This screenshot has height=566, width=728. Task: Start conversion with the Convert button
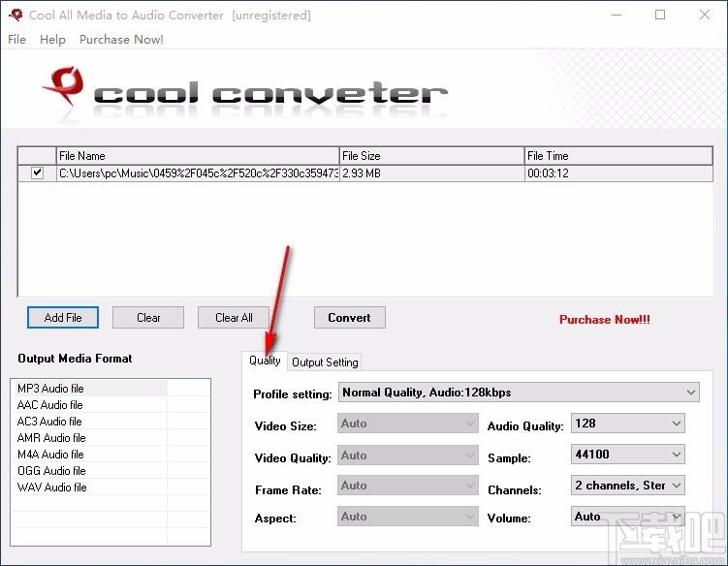click(x=350, y=318)
